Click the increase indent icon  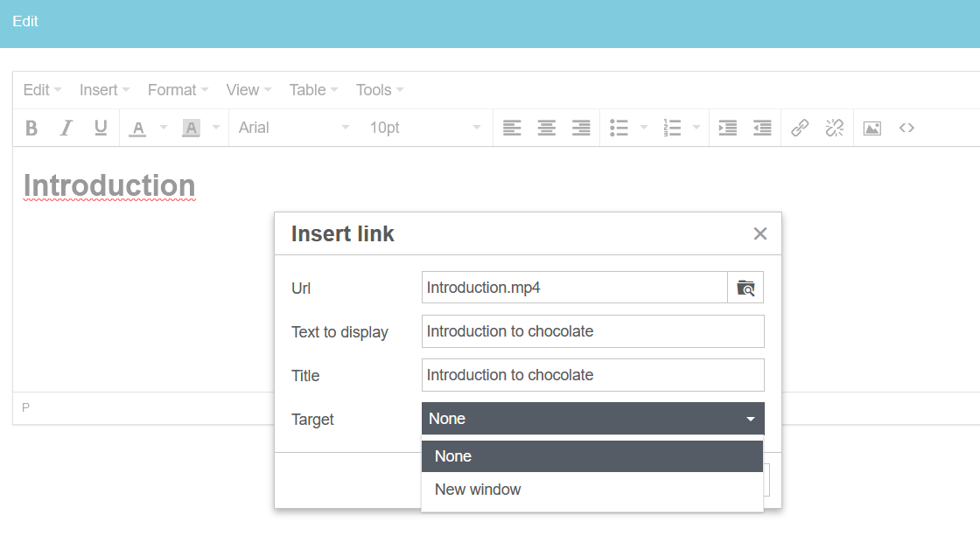[727, 128]
